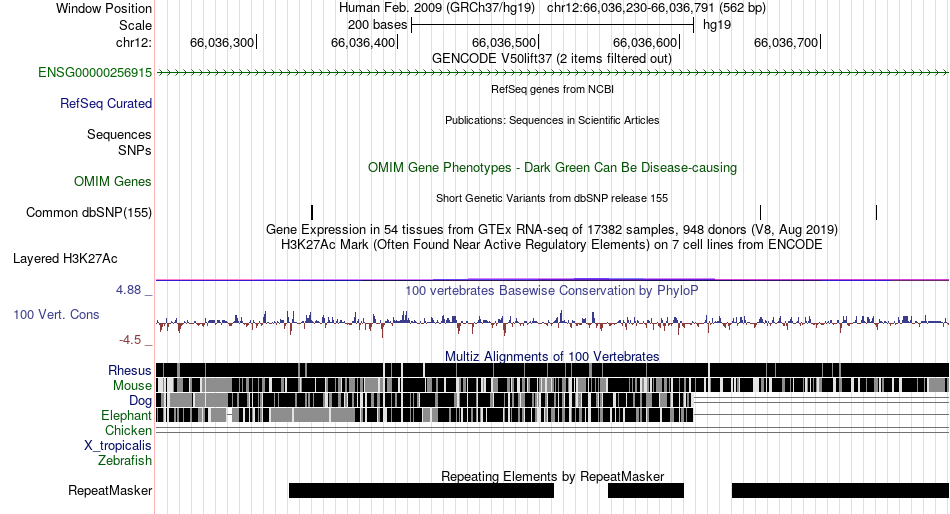Open the RefSeq Curated track label
The image size is (950, 514).
(106, 104)
